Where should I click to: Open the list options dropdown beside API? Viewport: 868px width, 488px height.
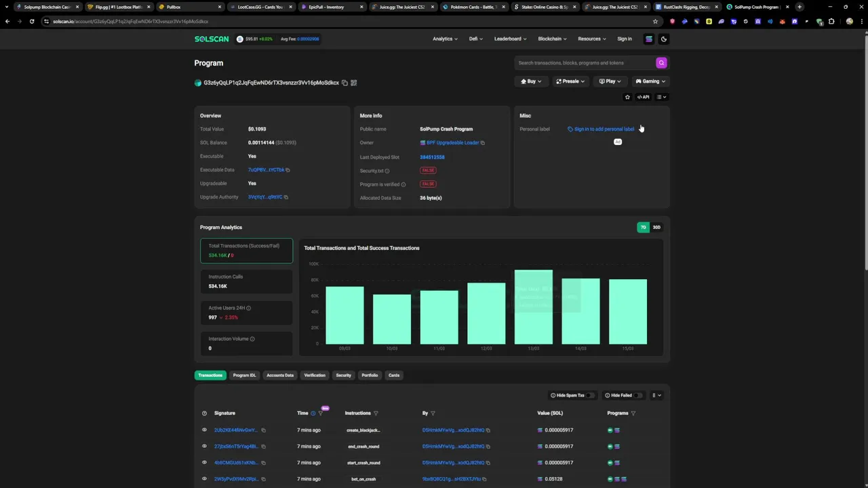click(x=661, y=97)
